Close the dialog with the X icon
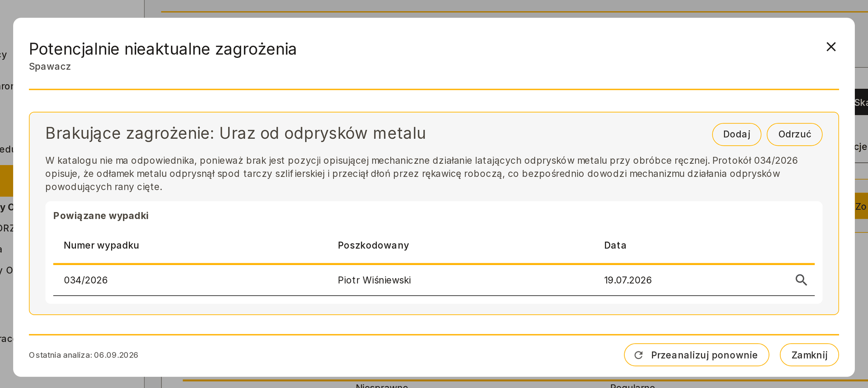Screen dimensions: 868x388 pos(831,47)
